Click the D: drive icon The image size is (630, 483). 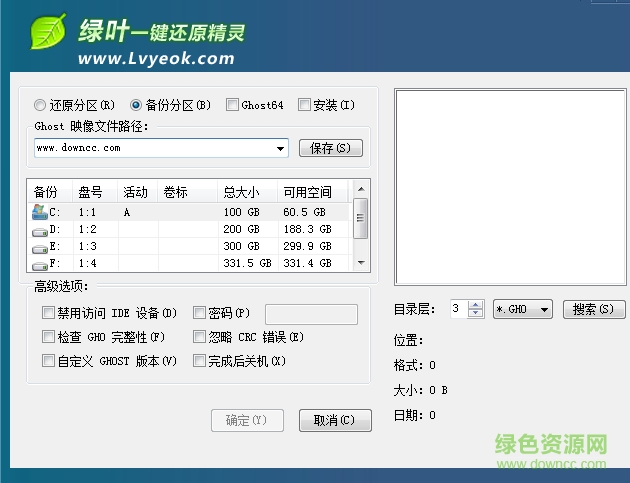40,232
